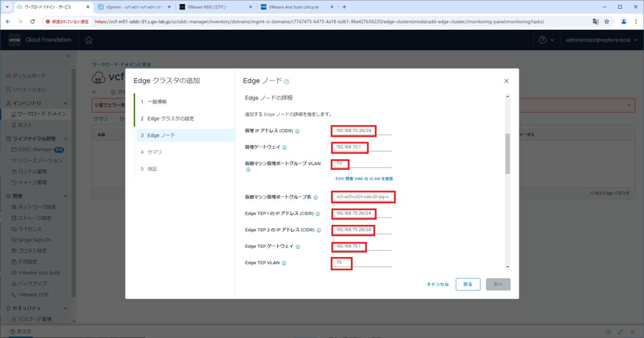Click ワークロード ドメインに戻る link
This screenshot has width=644, height=338.
121,64
